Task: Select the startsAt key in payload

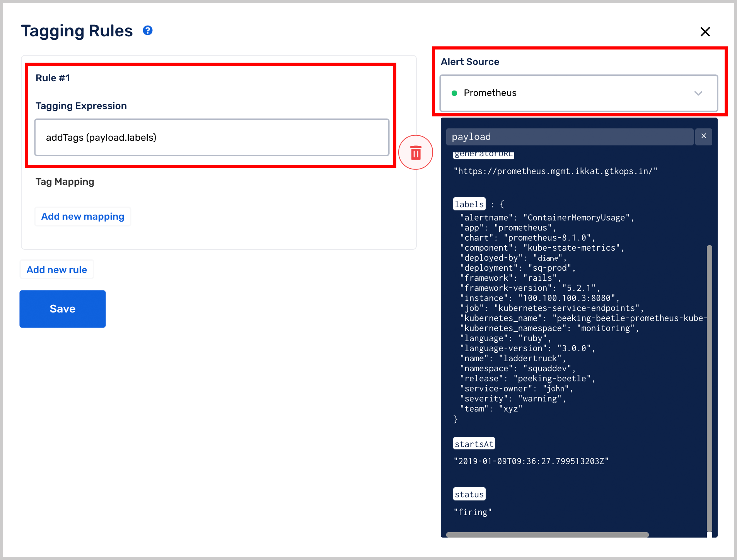Action: click(474, 444)
